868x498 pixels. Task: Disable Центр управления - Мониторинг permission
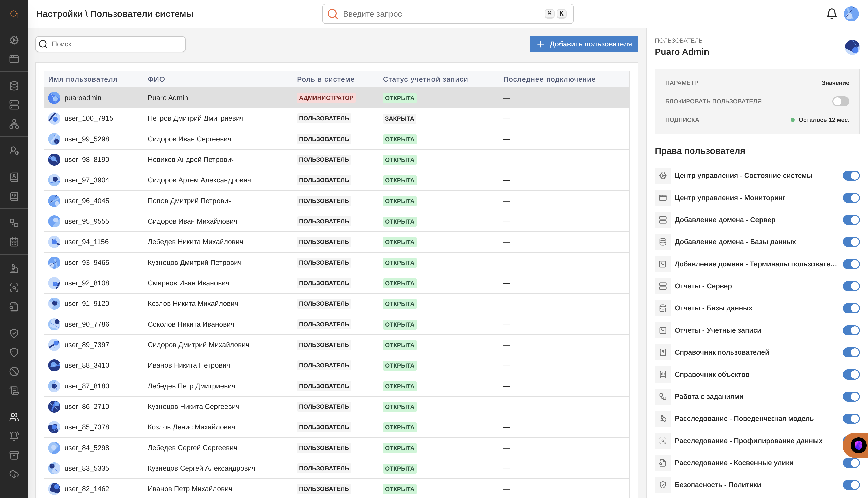tap(851, 198)
